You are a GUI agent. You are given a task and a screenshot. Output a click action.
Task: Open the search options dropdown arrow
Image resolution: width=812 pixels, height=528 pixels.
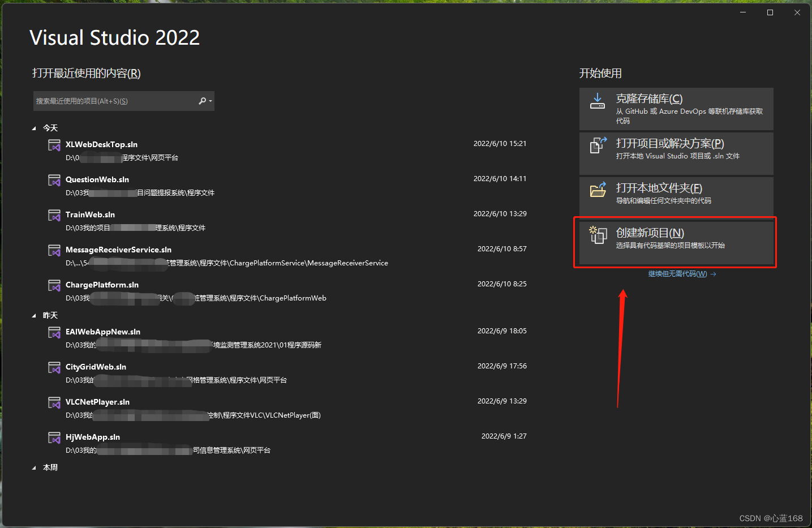click(x=210, y=101)
